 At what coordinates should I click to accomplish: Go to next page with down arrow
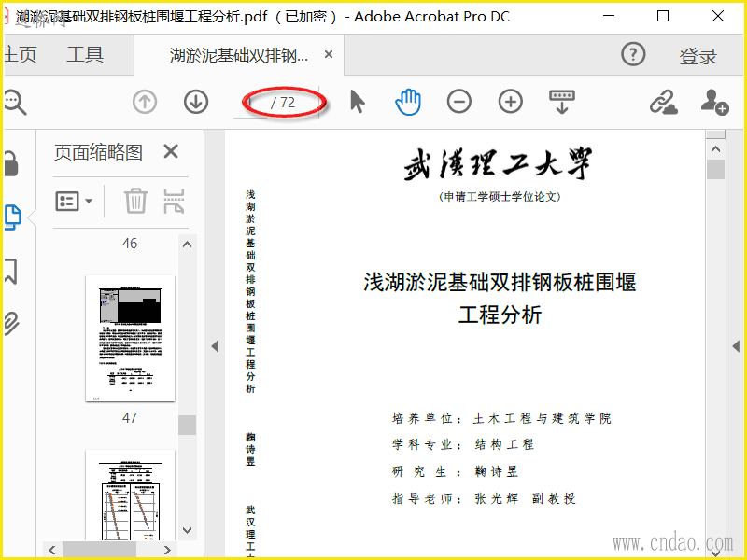pos(196,102)
